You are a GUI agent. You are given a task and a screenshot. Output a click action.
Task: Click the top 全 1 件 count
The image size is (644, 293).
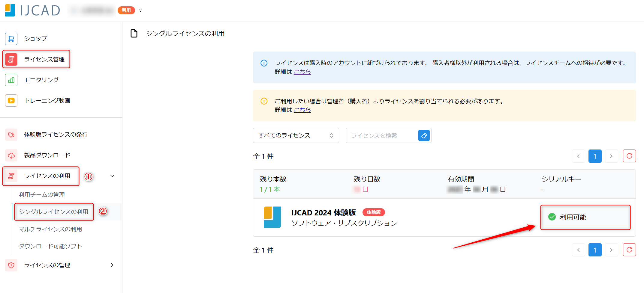tap(263, 156)
